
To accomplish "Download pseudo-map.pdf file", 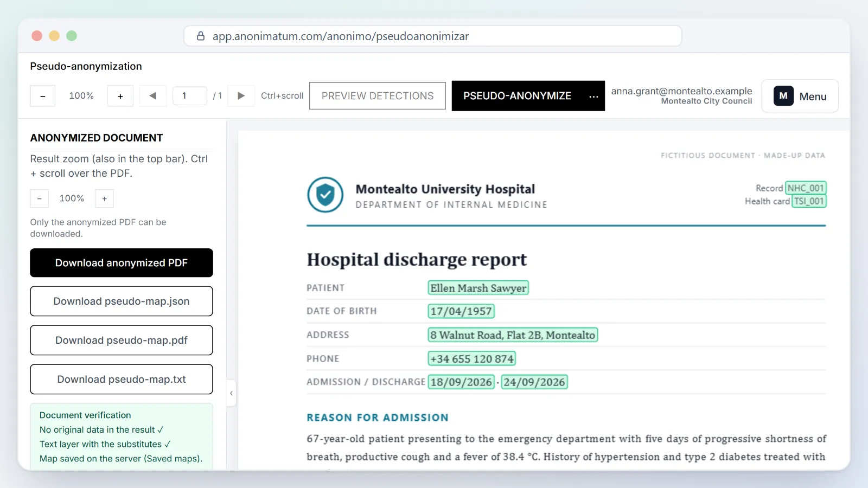I will point(122,340).
